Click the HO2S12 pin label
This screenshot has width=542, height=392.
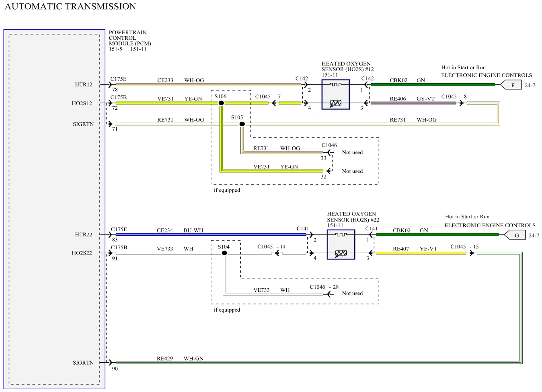pos(82,103)
